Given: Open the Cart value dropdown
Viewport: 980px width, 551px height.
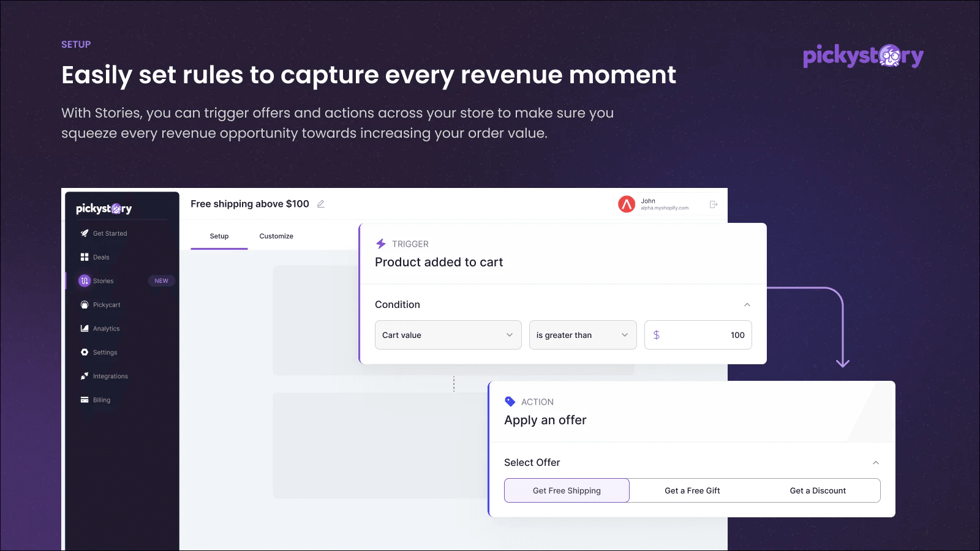Looking at the screenshot, I should coord(448,335).
